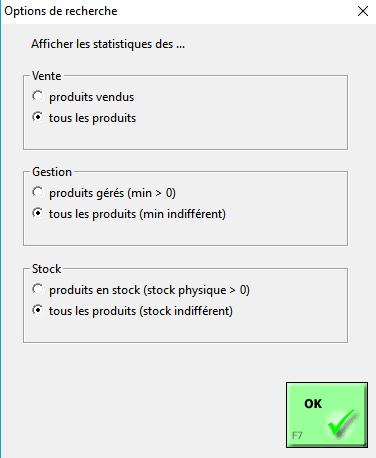Click the green checkmark icon on OK
The width and height of the screenshot is (376, 458).
342,423
